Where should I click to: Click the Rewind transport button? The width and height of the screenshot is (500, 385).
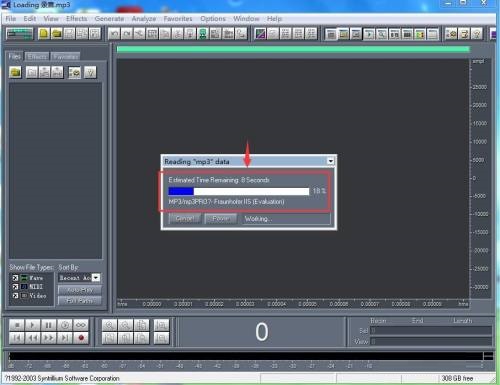tap(33, 338)
